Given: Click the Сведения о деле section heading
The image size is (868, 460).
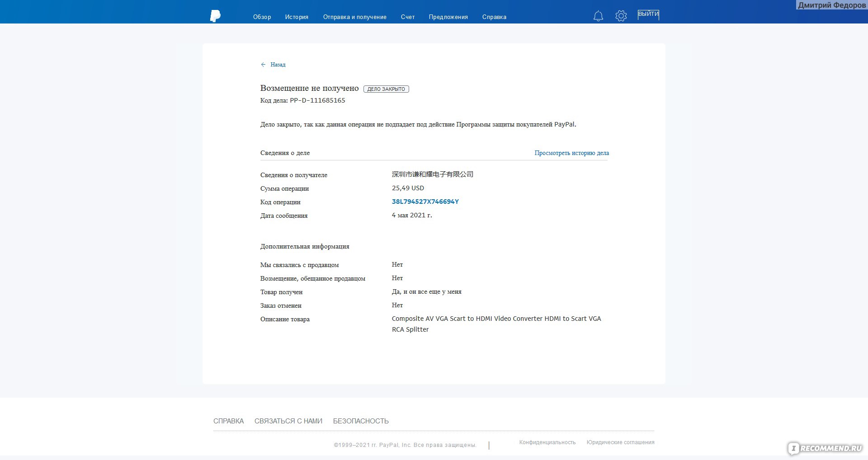Looking at the screenshot, I should (x=285, y=153).
